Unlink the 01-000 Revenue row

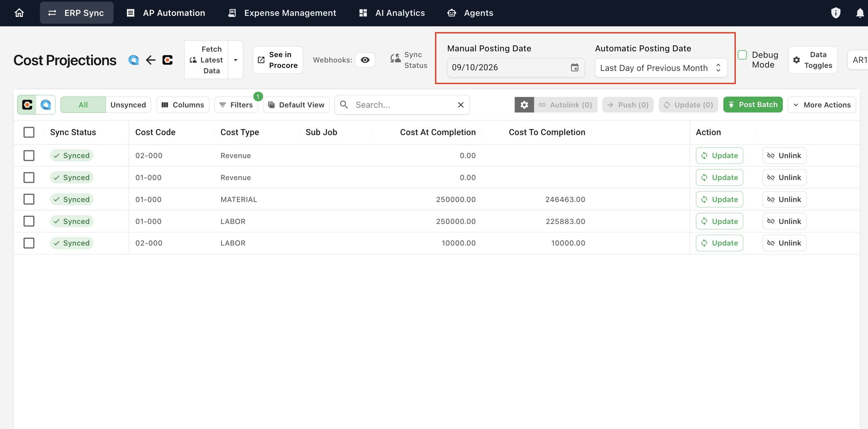click(x=784, y=178)
